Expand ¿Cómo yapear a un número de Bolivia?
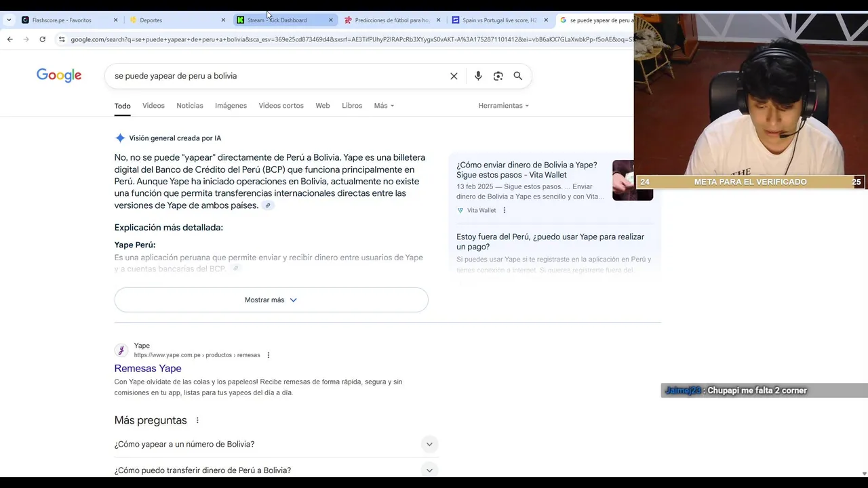This screenshot has width=868, height=488. pos(277,445)
